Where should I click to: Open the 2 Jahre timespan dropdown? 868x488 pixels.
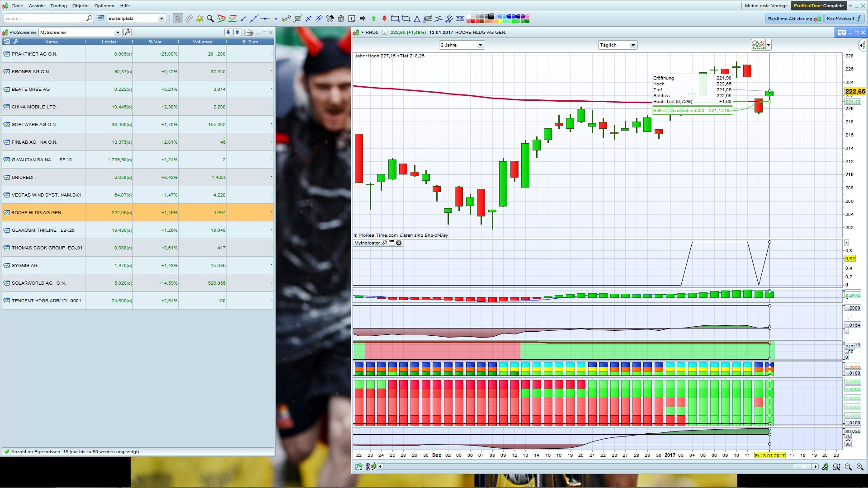(480, 45)
